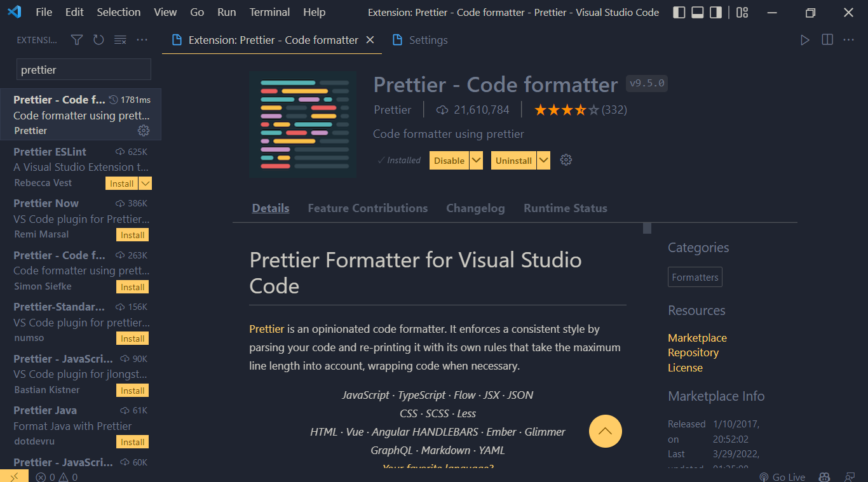
Task: Click the Uninstall button
Action: click(513, 161)
